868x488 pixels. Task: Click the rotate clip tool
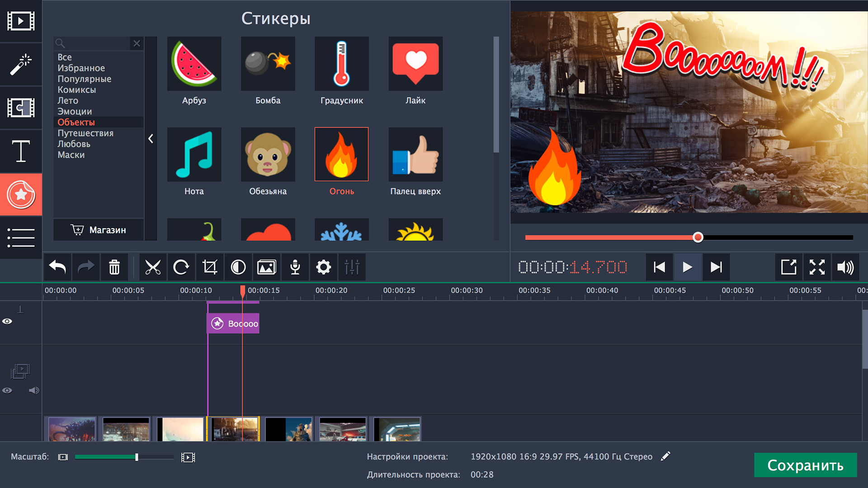181,267
